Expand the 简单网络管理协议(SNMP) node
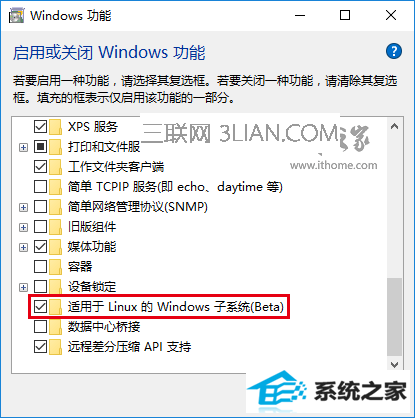 click(x=23, y=207)
